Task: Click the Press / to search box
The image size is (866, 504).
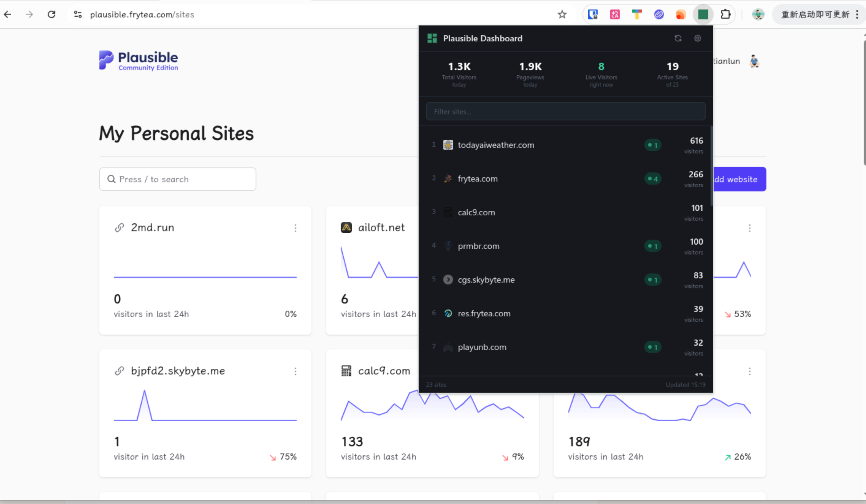Action: [177, 179]
